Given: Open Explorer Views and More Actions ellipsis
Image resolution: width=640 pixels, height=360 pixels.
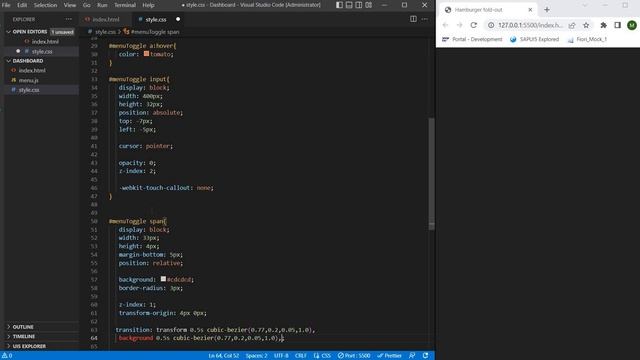Looking at the screenshot, I should pos(69,19).
